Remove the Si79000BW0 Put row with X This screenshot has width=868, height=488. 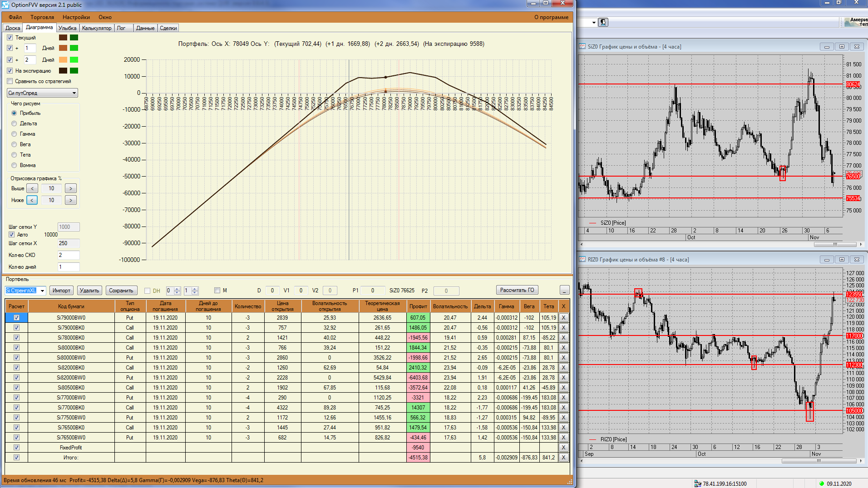[x=563, y=318]
